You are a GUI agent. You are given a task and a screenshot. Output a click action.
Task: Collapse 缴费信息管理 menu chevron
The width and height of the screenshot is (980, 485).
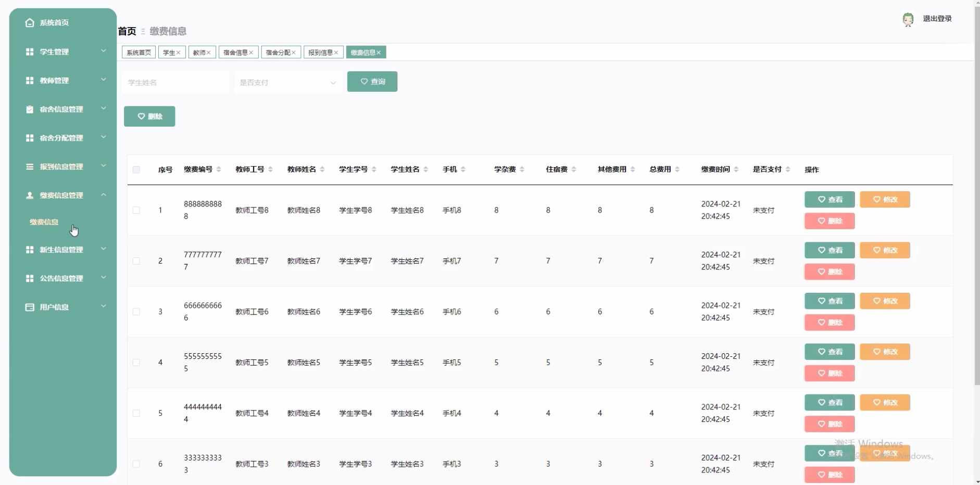(x=104, y=194)
